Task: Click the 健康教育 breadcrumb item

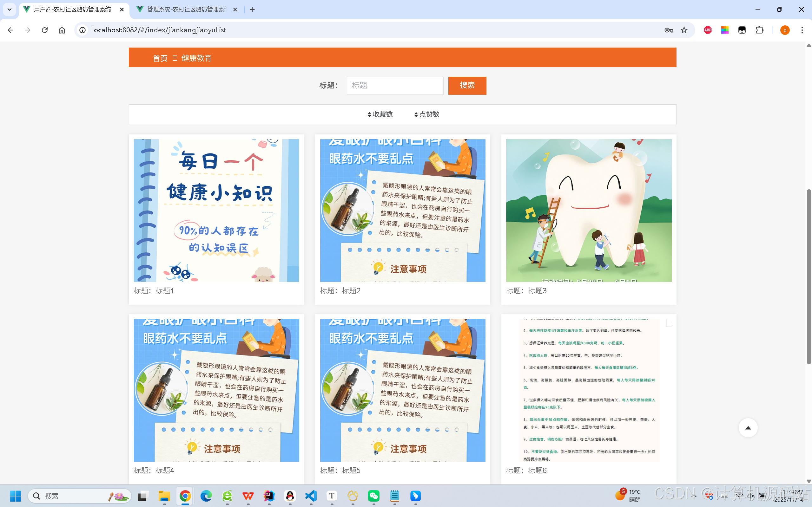Action: [197, 58]
